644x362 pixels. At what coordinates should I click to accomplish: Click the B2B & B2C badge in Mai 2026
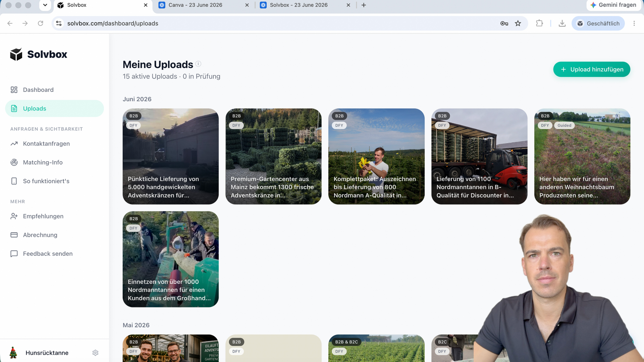pyautogui.click(x=346, y=342)
